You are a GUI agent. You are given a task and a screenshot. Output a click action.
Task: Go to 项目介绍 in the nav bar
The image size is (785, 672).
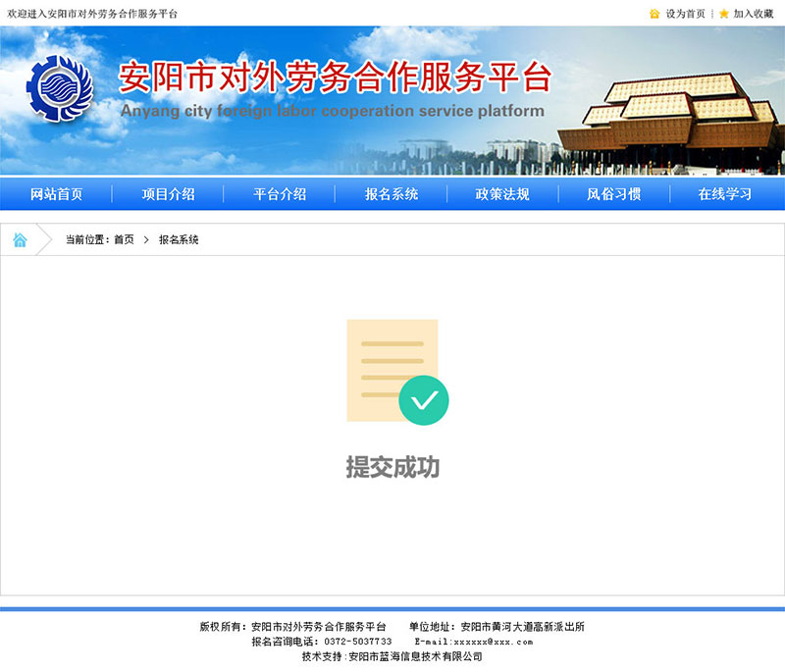(168, 194)
